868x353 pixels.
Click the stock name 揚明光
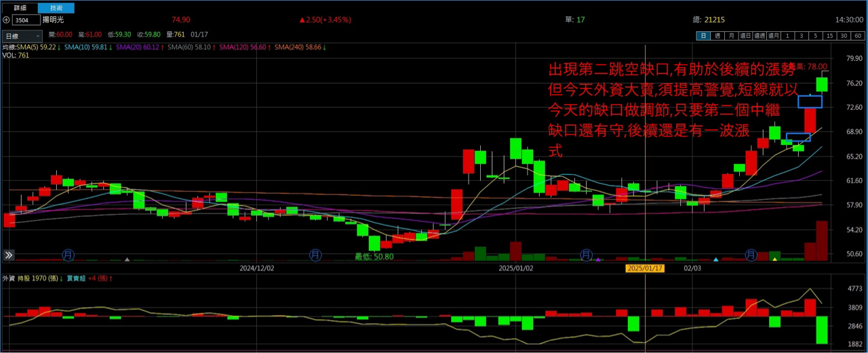pyautogui.click(x=54, y=20)
